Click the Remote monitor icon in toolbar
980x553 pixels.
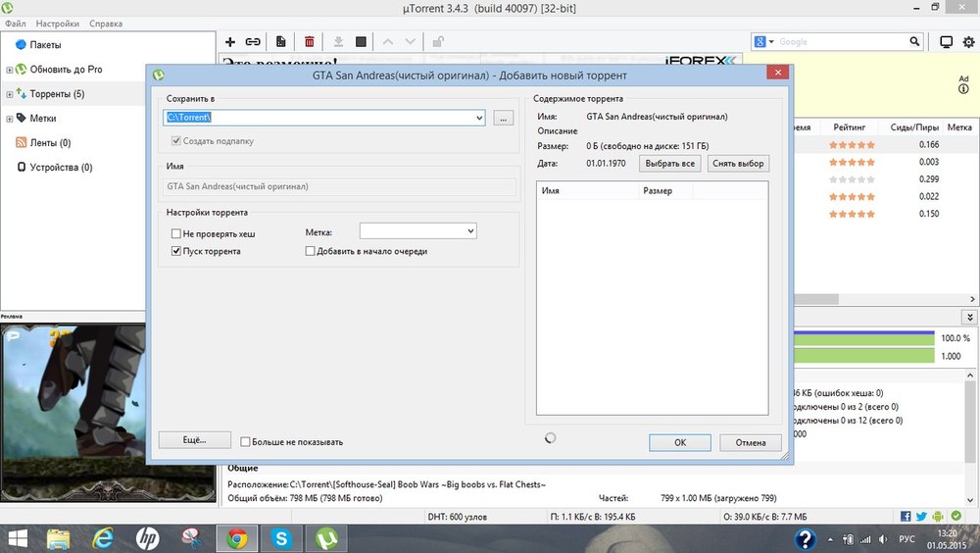coord(947,42)
